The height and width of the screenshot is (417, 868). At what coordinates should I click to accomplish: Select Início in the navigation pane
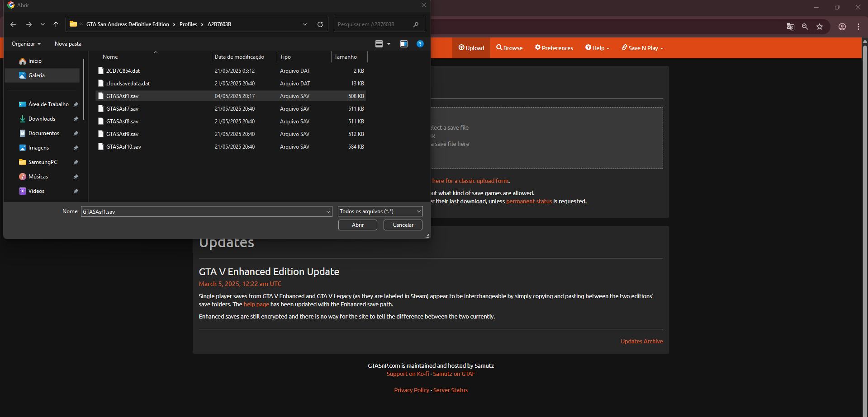coord(42,61)
